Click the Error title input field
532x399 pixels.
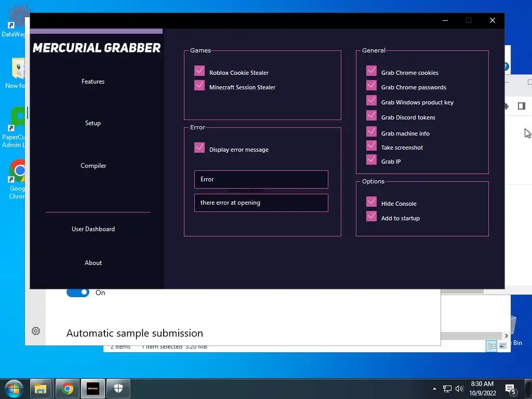click(261, 179)
